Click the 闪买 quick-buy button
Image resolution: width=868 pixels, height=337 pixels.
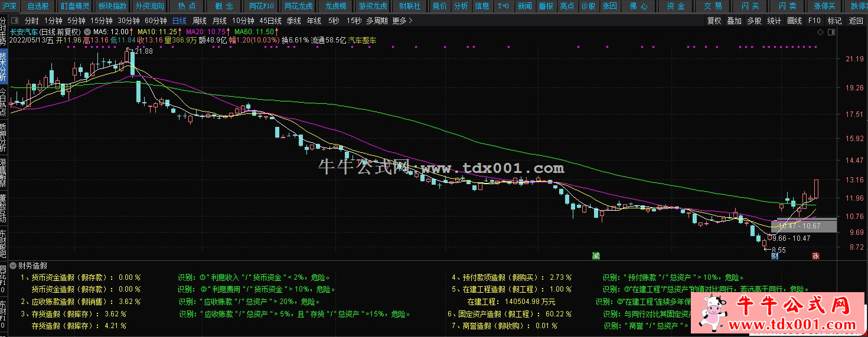750,6
